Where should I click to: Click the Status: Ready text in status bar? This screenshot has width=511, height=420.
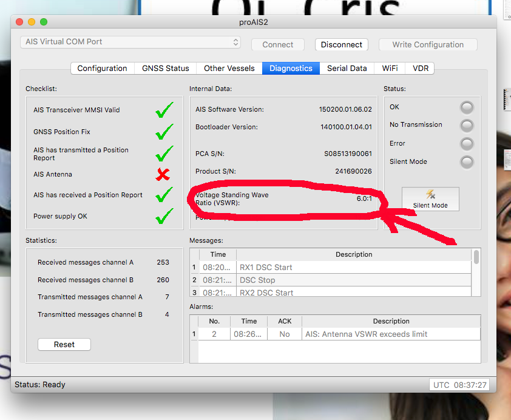coord(40,385)
